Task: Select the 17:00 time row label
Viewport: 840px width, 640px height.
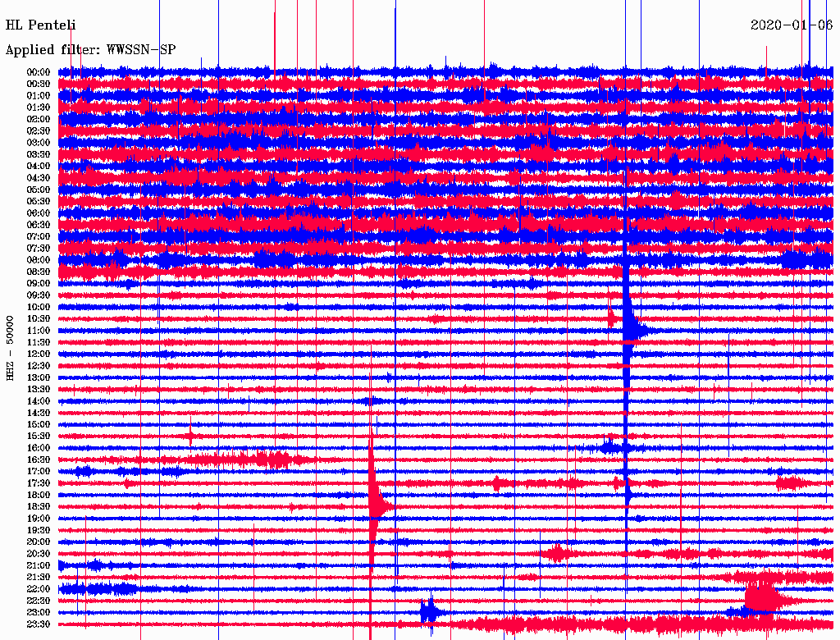Action: 39,472
